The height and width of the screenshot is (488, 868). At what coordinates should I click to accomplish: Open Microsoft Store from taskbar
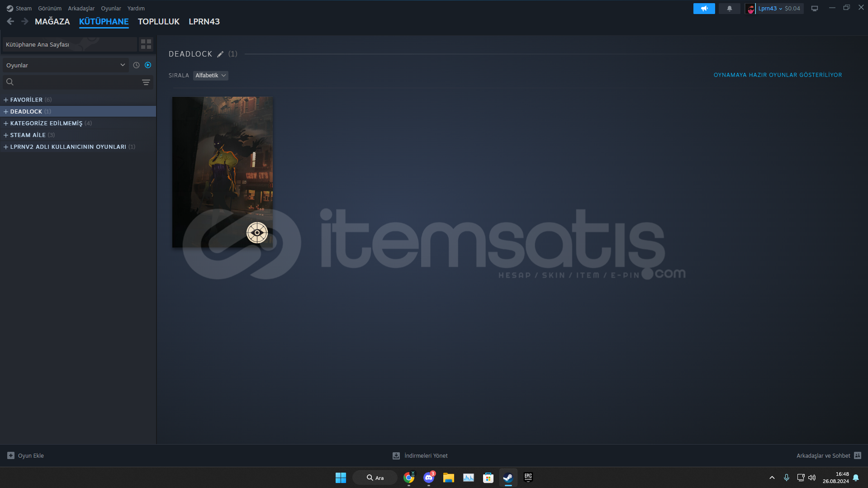[x=488, y=478]
